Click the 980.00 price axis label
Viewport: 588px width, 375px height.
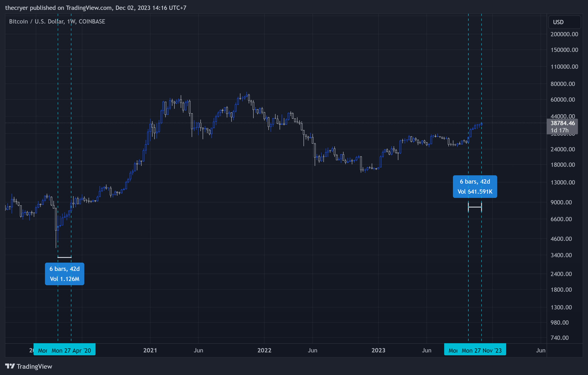pyautogui.click(x=560, y=322)
